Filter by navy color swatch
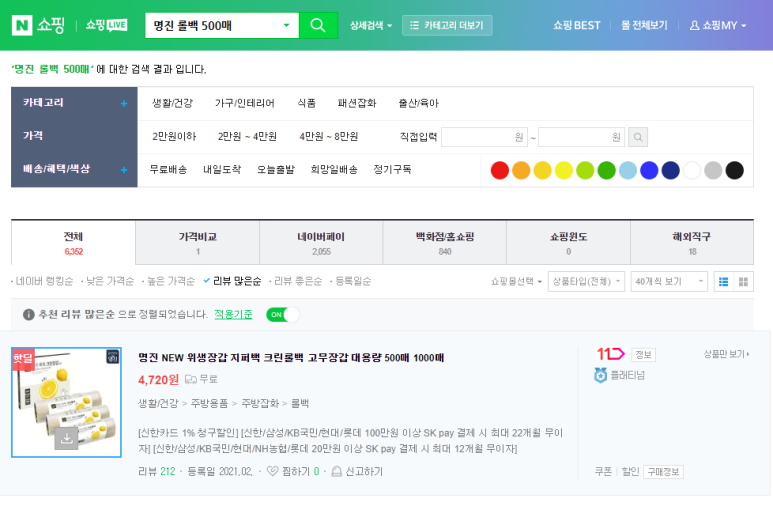 (x=670, y=170)
